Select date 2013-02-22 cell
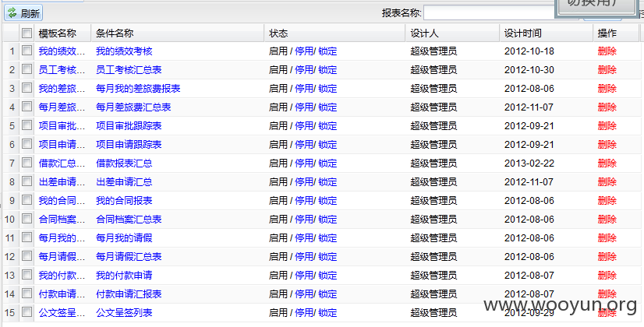Image resolution: width=644 pixels, height=327 pixels. pyautogui.click(x=529, y=163)
